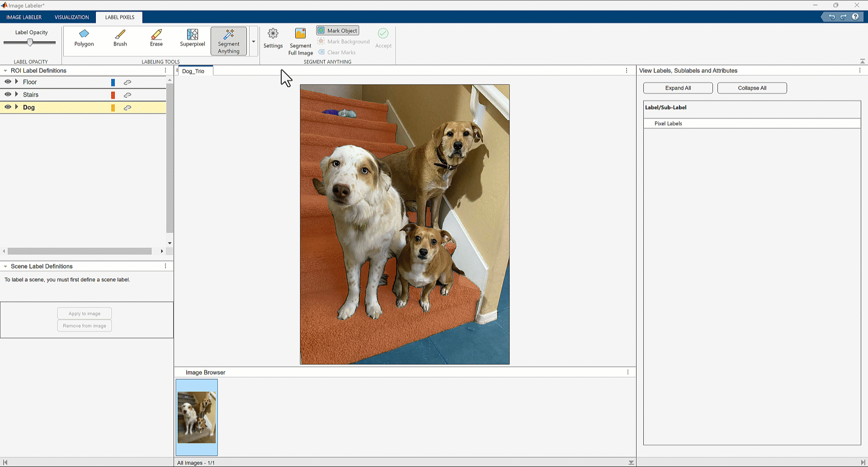The image size is (868, 467).
Task: Click Remove from image button
Action: pos(85,326)
